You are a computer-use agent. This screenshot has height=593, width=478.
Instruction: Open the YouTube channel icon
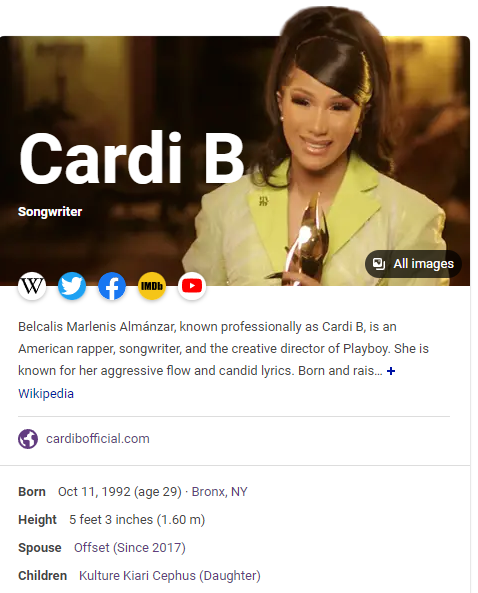(192, 286)
